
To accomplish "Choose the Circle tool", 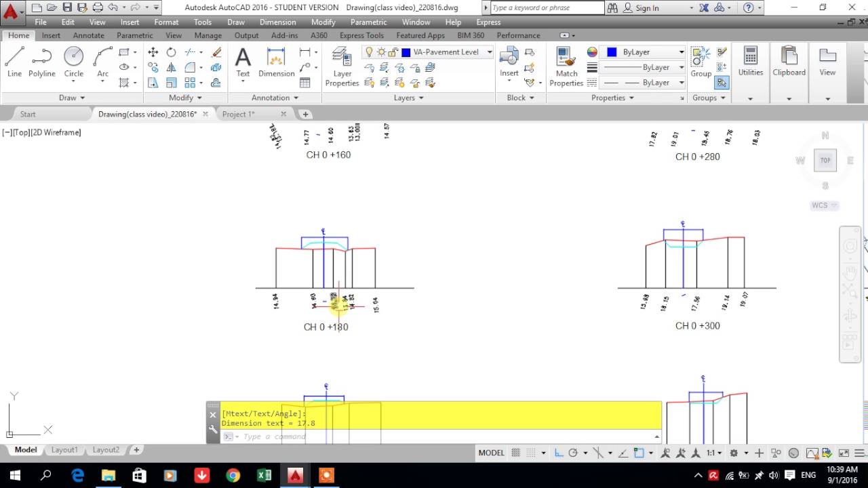I will coord(73,62).
